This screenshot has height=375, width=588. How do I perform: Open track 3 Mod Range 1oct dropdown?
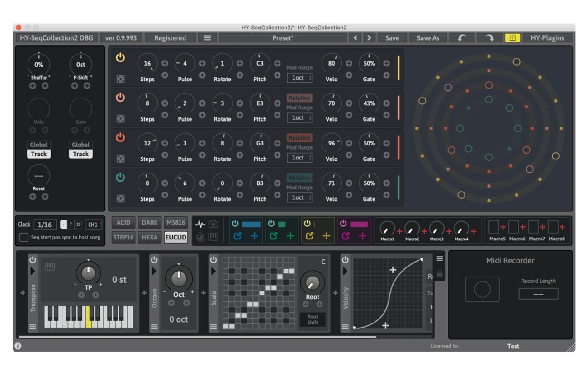tap(299, 158)
